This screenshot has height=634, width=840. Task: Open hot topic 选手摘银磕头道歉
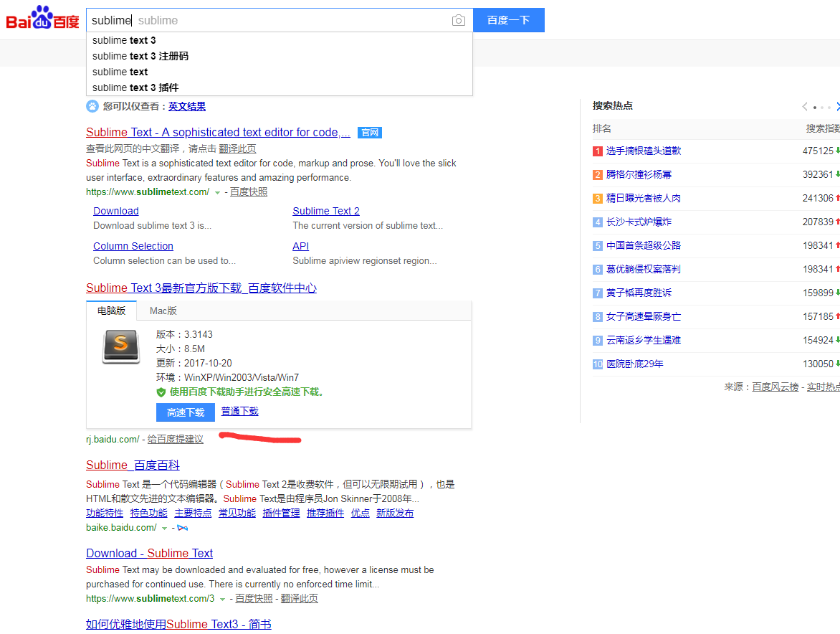click(x=644, y=151)
